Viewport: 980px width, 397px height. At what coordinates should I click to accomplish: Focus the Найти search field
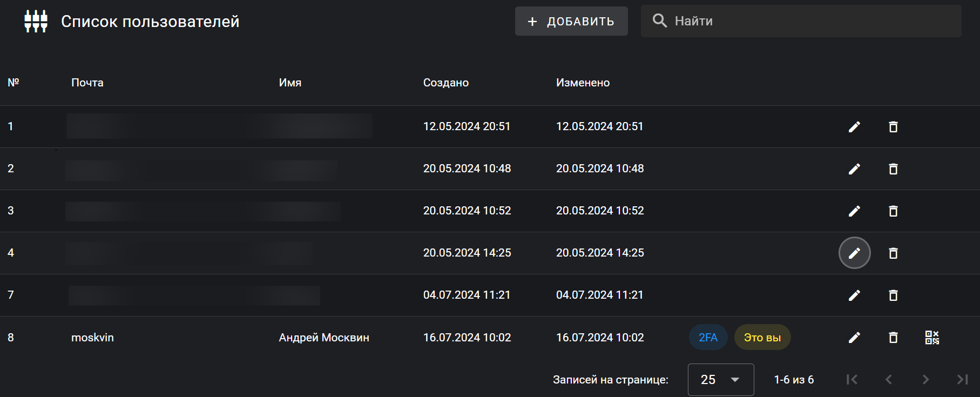tap(810, 21)
